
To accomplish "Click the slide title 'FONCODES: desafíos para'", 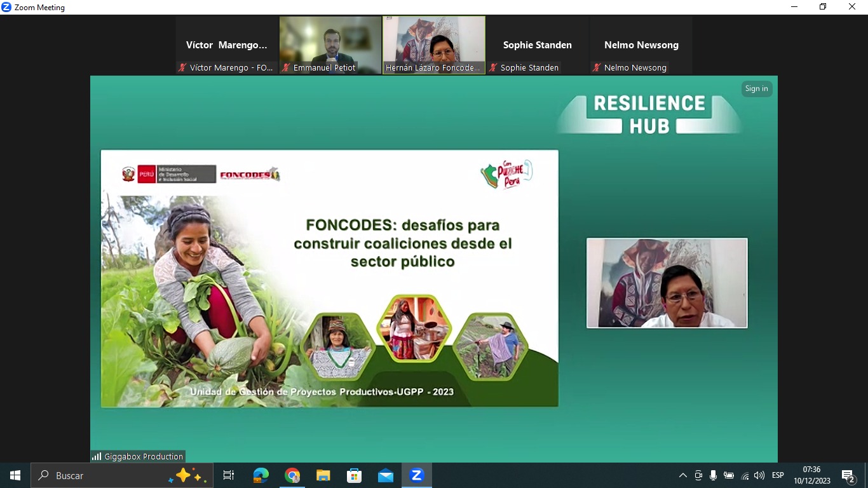I will 403,225.
